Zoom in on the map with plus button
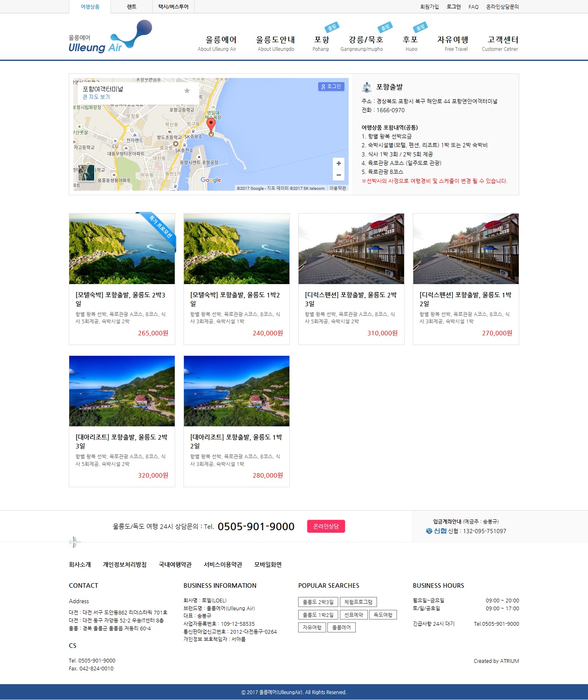Viewport: 588px width, 700px height. point(339,164)
